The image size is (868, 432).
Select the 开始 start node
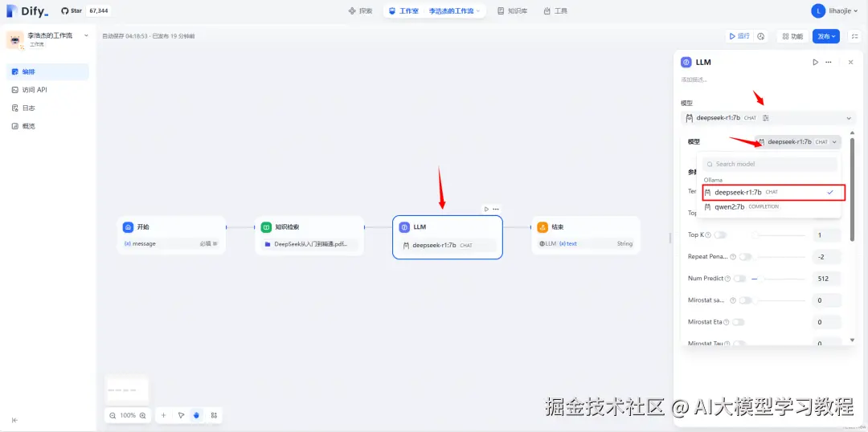[x=171, y=235]
